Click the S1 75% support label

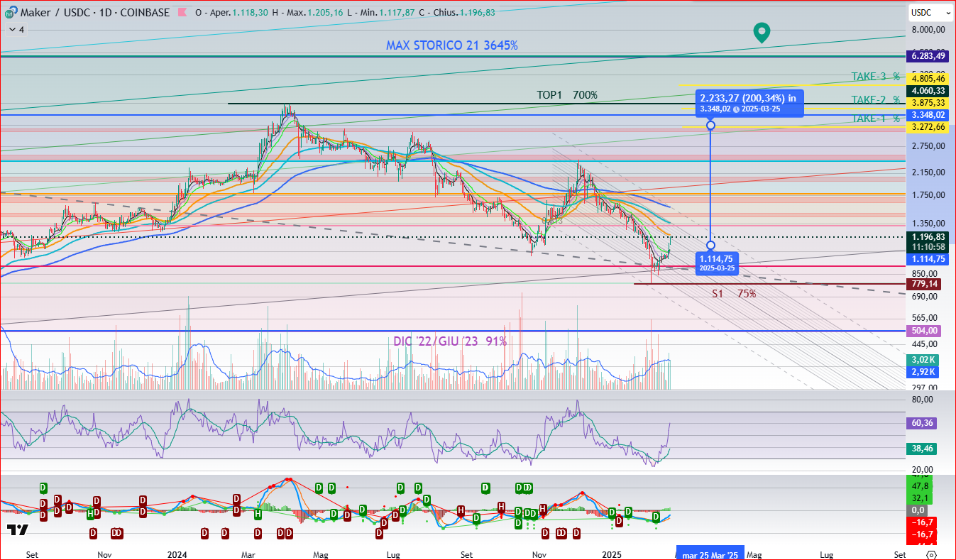[x=734, y=293]
